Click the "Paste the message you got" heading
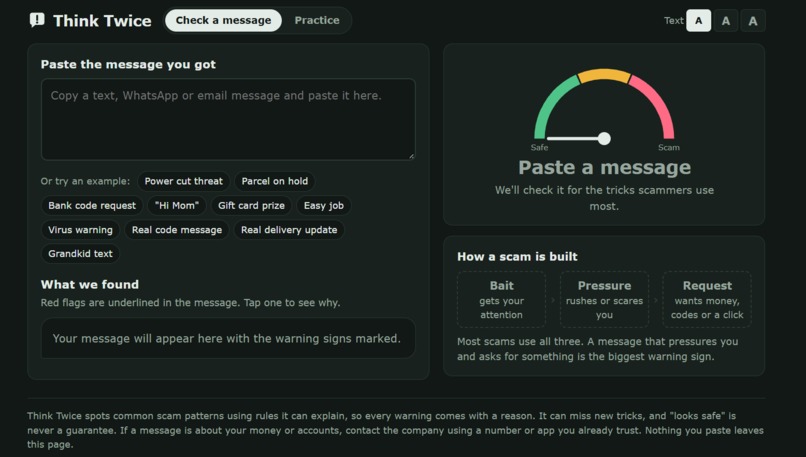 128,64
